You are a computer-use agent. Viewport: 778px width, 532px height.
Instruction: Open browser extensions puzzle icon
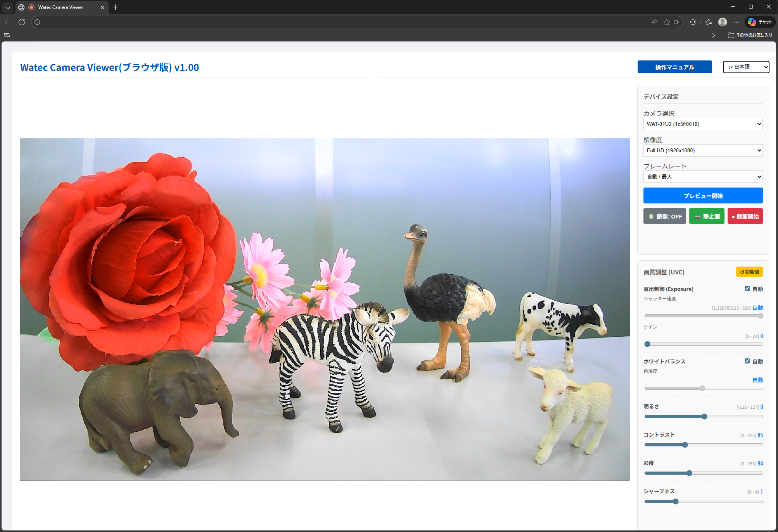point(693,22)
